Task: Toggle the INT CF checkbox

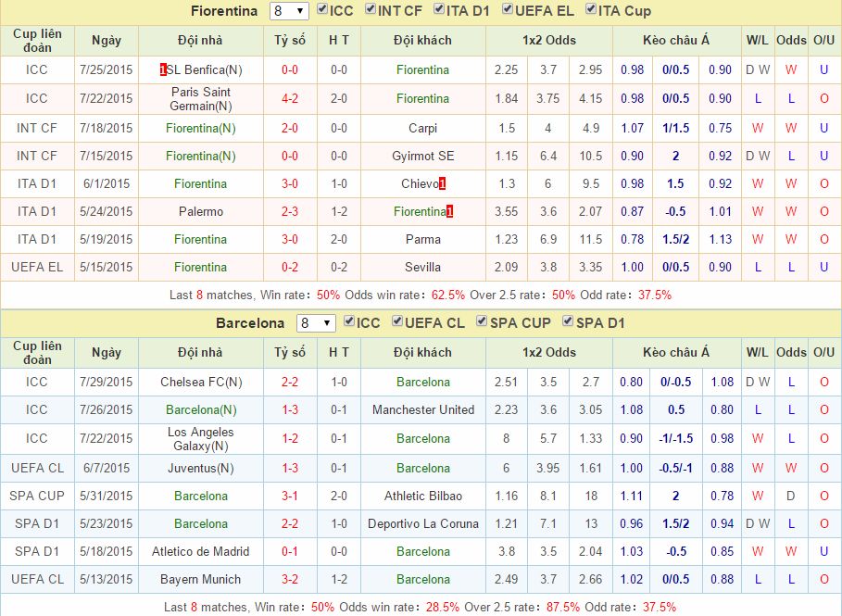Action: 371,9
